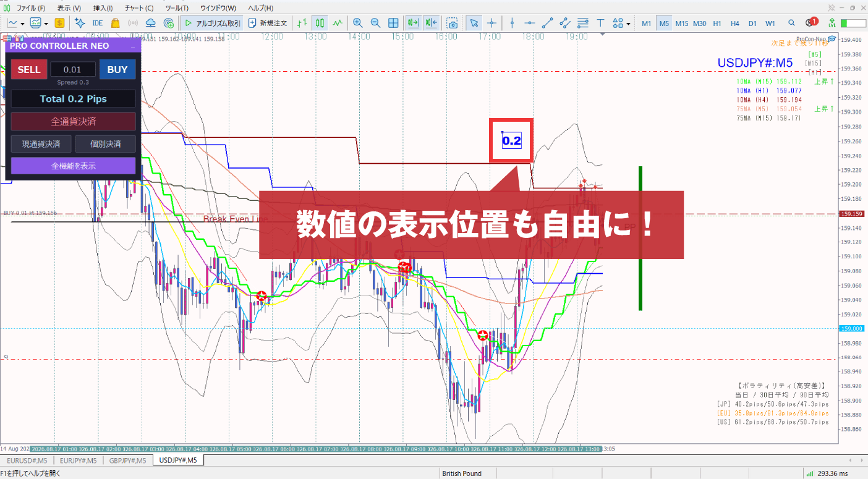Image resolution: width=868 pixels, height=479 pixels.
Task: Select the equidistant channel tool
Action: (564, 23)
